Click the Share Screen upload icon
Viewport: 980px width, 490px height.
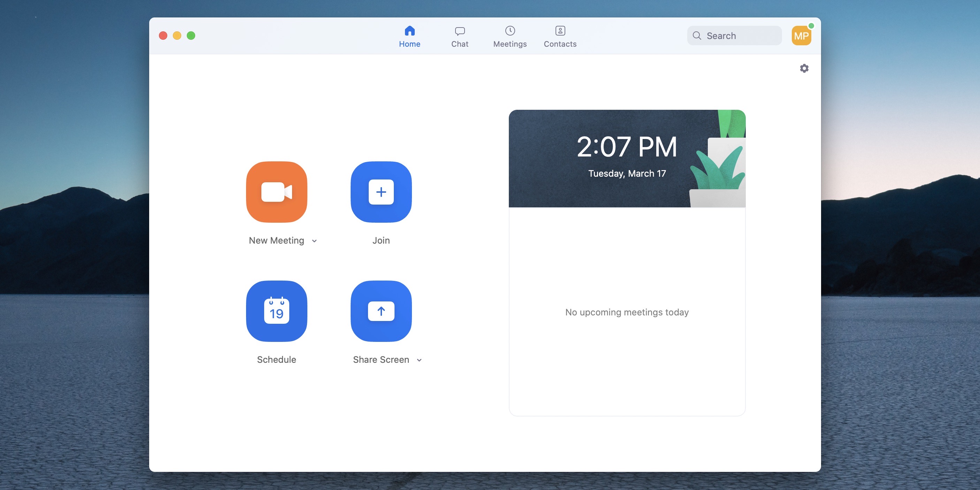(x=381, y=311)
